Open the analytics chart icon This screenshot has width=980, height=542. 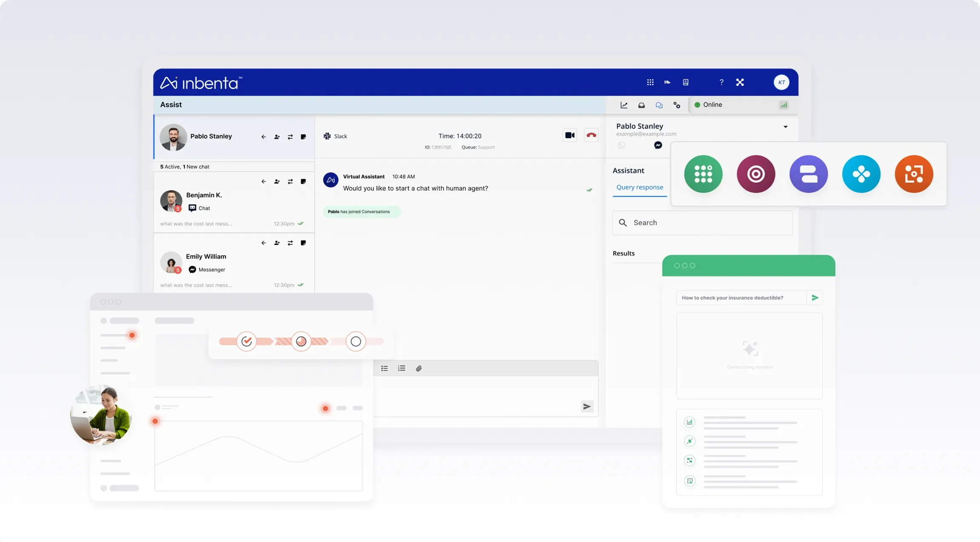click(624, 105)
